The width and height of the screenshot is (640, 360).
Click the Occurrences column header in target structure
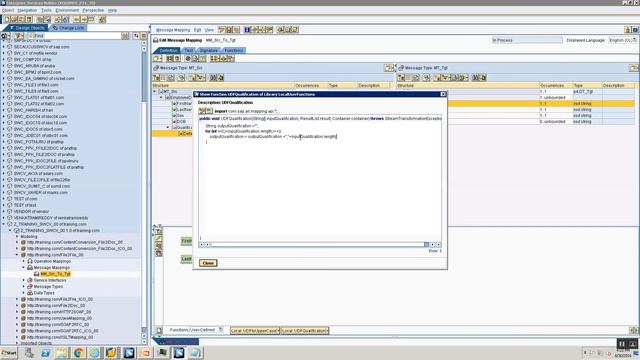[552, 86]
